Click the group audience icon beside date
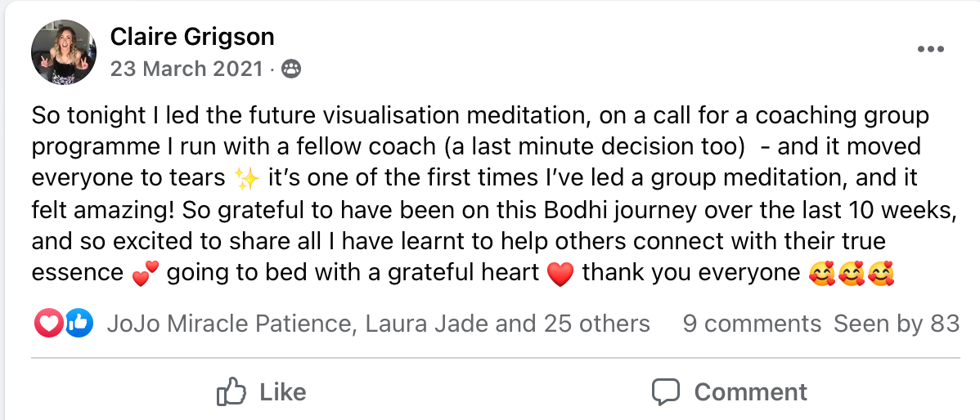 [x=290, y=69]
